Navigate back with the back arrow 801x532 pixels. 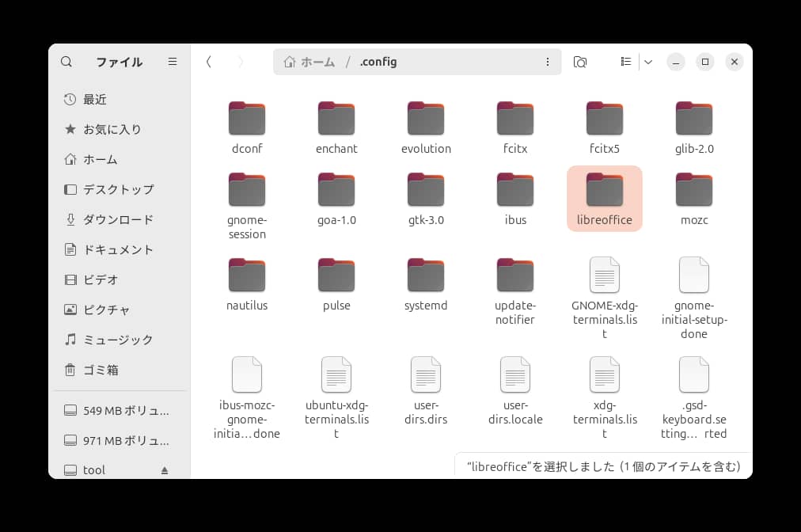pos(208,61)
